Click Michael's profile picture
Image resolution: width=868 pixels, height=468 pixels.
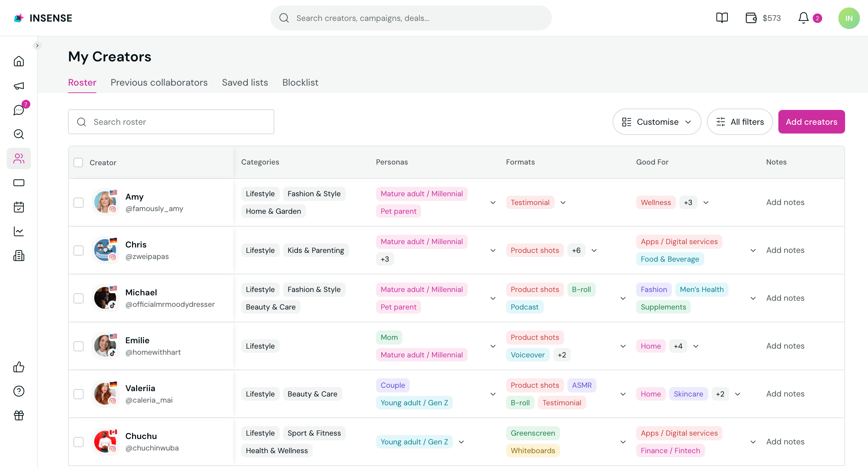105,298
